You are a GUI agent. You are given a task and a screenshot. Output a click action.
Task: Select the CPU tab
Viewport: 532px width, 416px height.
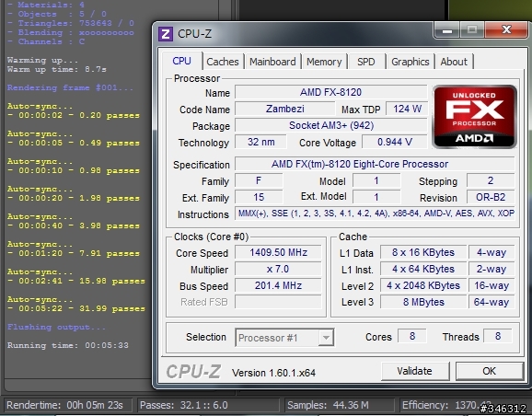[182, 61]
